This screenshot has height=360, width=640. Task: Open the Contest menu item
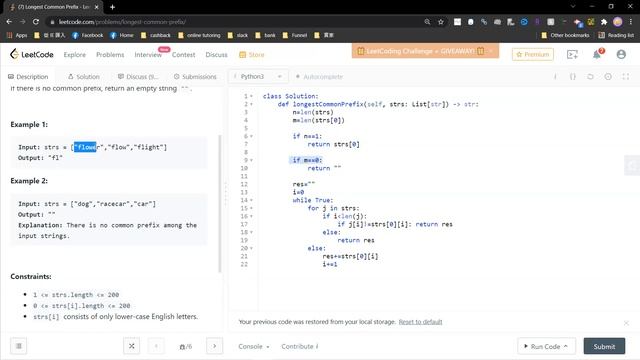[x=183, y=55]
